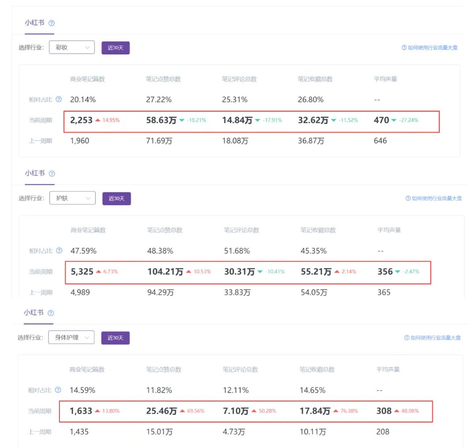The height and width of the screenshot is (448, 476).
Task: Click question icon of 如何使用行业流量大盘 in 彩妆 section
Action: (x=404, y=48)
